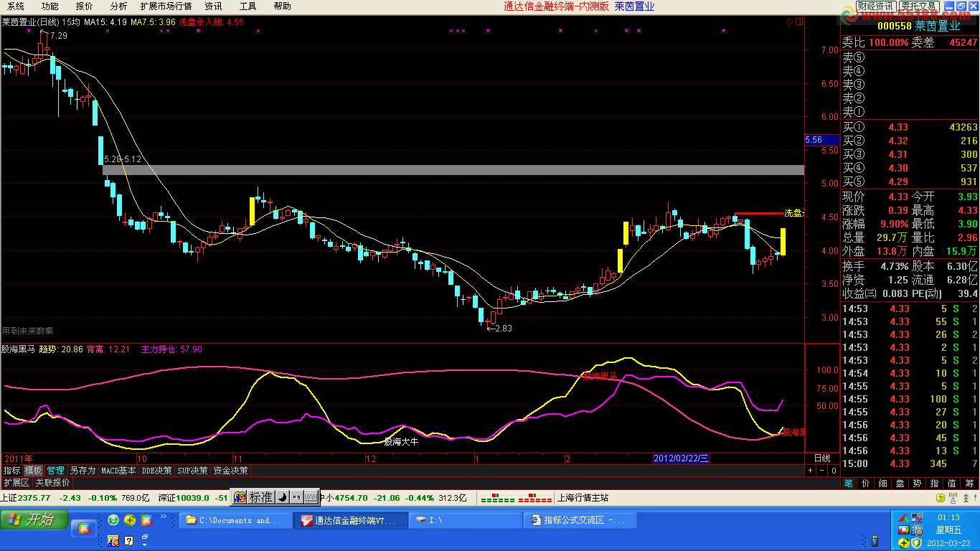980x551 pixels.
Task: Open the 分析 menu
Action: point(118,6)
